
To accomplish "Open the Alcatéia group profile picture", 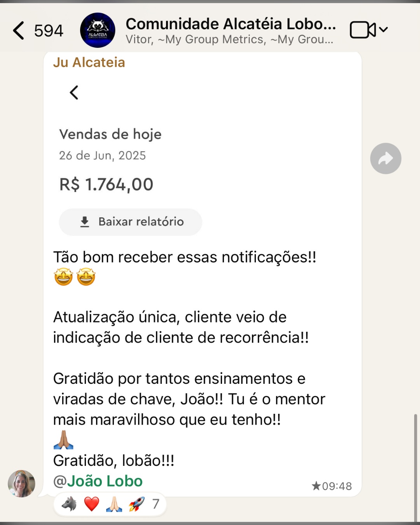I will pos(98,30).
